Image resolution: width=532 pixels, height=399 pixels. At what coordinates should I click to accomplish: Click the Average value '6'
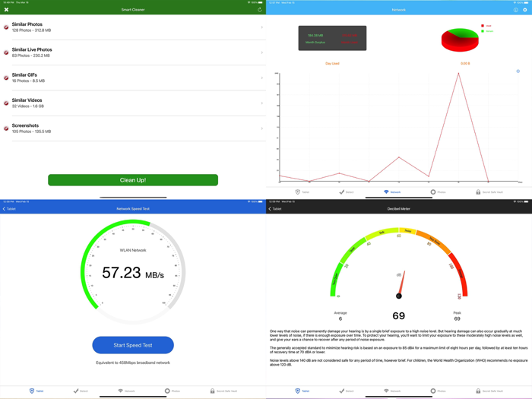(x=340, y=318)
